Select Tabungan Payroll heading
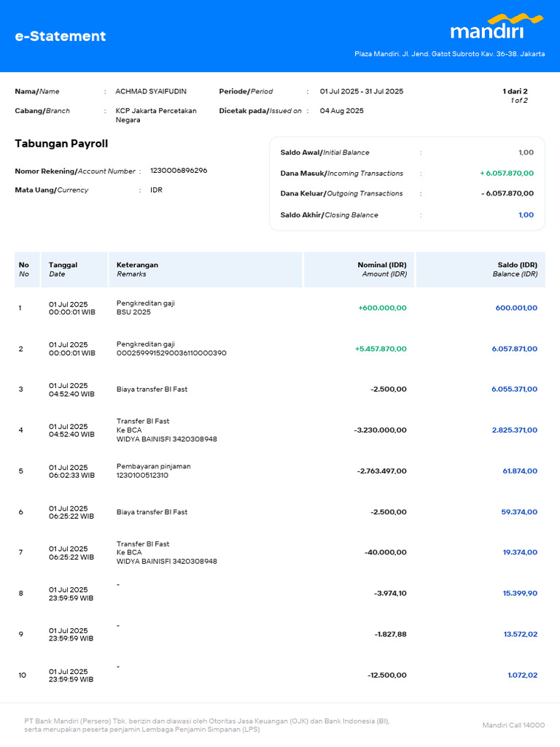 [61, 144]
